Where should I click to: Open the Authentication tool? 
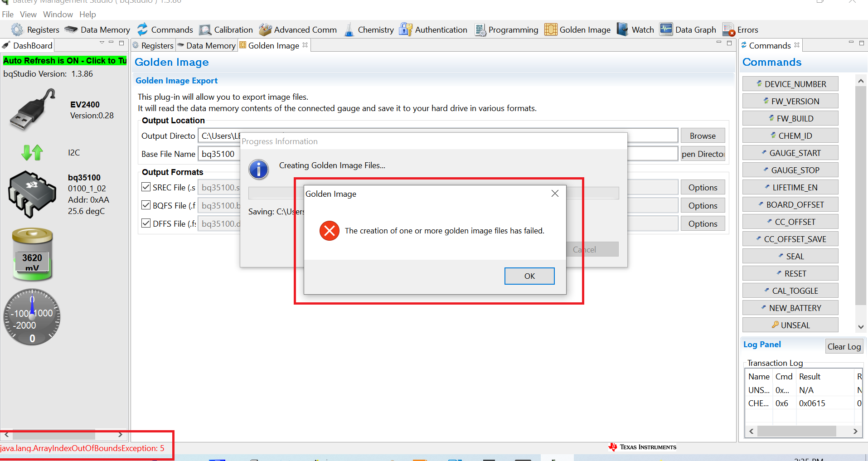click(433, 29)
